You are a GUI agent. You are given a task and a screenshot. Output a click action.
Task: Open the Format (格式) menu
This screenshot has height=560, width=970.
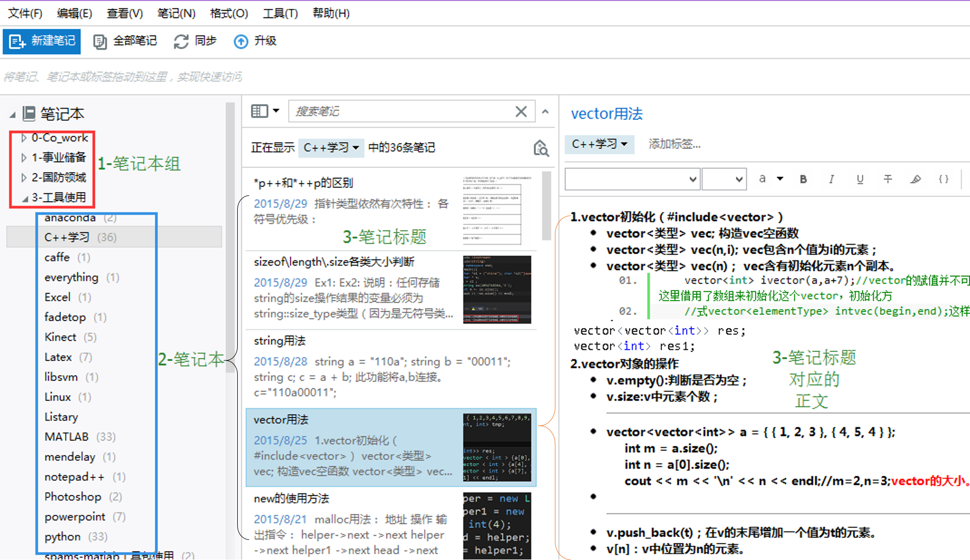229,13
